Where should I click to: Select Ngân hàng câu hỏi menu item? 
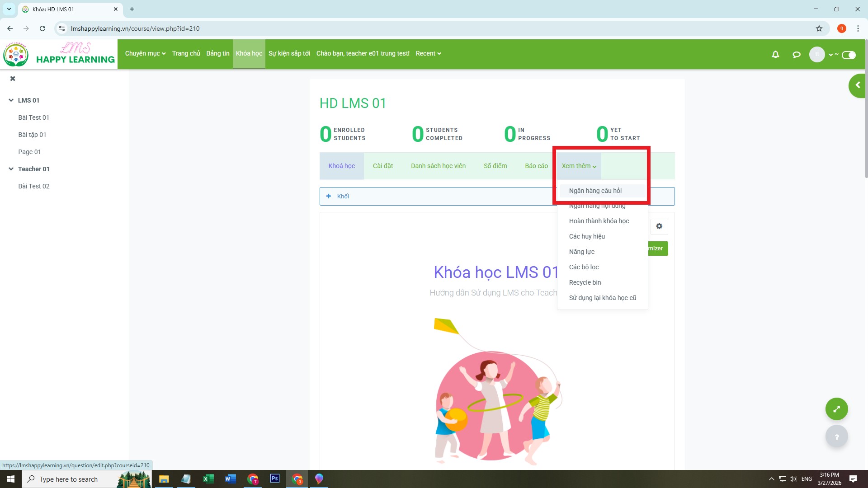point(595,191)
